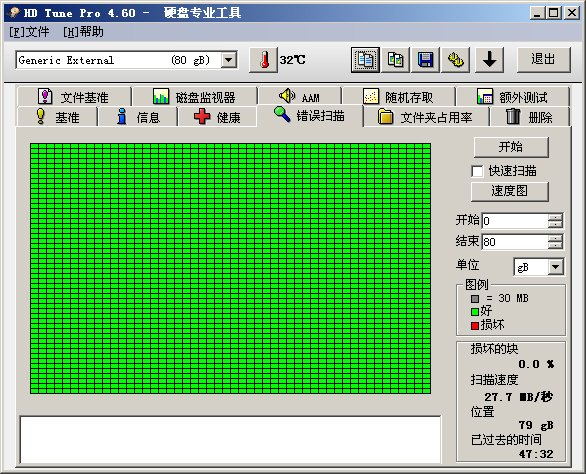This screenshot has width=586, height=474.
Task: Increment the 开始 start value spinner
Action: [555, 217]
